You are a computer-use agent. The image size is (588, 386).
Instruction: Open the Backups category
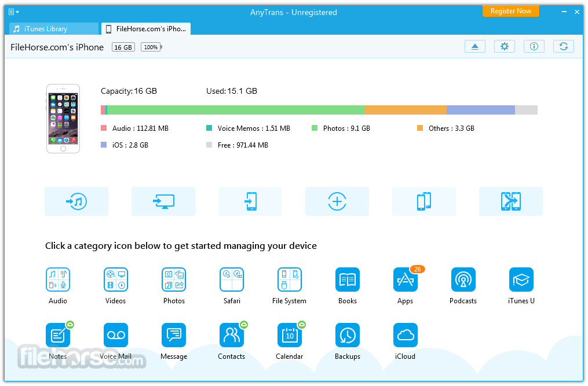point(347,335)
